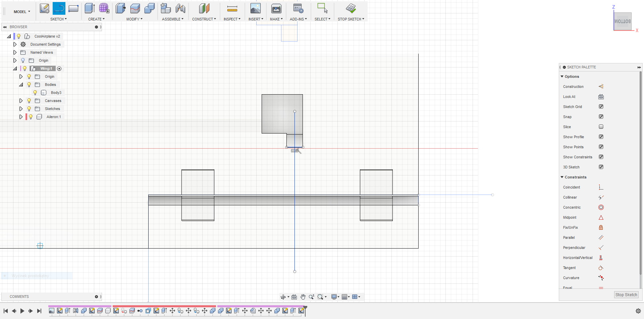Select the Coincident constraint icon
Image resolution: width=644 pixels, height=319 pixels.
point(601,187)
